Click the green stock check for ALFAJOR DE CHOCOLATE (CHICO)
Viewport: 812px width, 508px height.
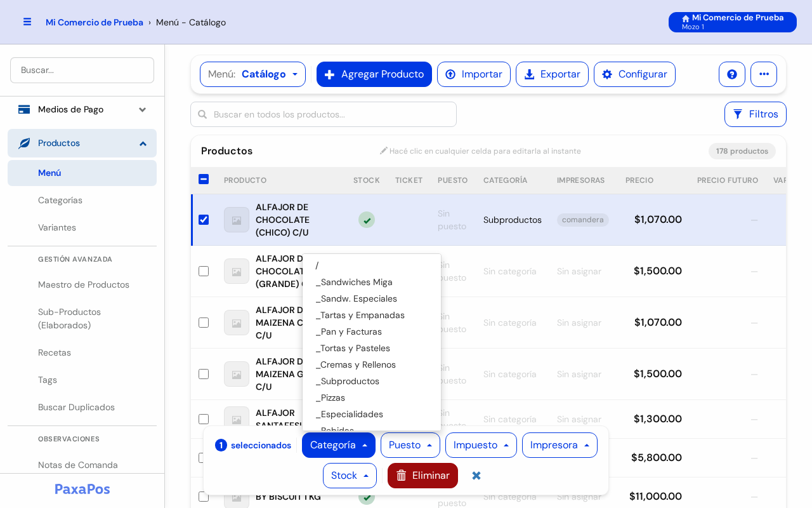click(367, 220)
